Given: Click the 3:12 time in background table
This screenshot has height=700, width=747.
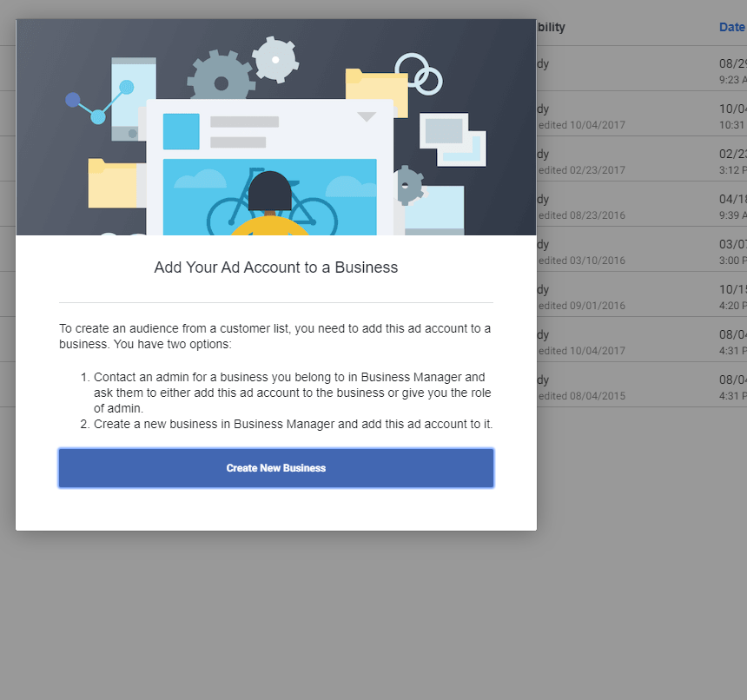Looking at the screenshot, I should tap(733, 170).
